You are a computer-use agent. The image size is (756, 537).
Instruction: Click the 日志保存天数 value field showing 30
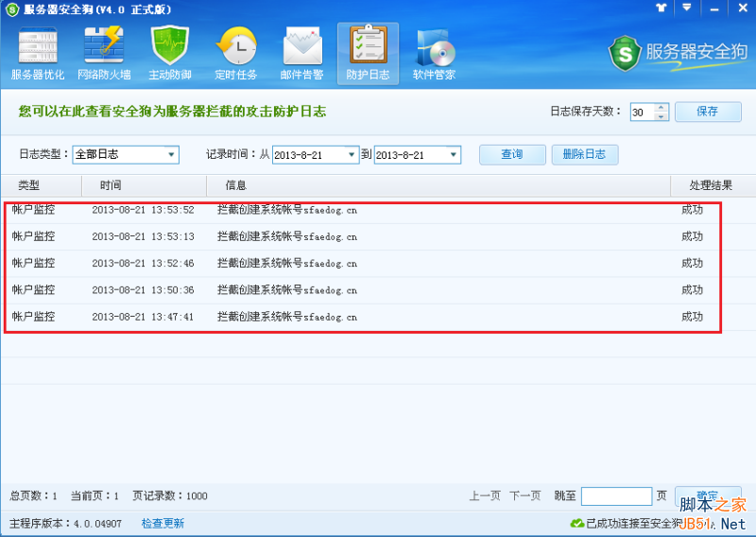[643, 112]
